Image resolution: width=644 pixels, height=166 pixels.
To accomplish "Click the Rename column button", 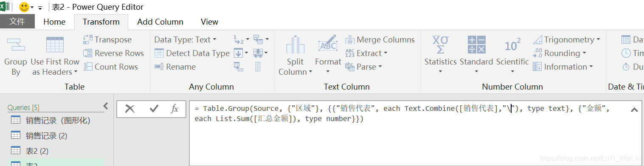I will click(175, 67).
